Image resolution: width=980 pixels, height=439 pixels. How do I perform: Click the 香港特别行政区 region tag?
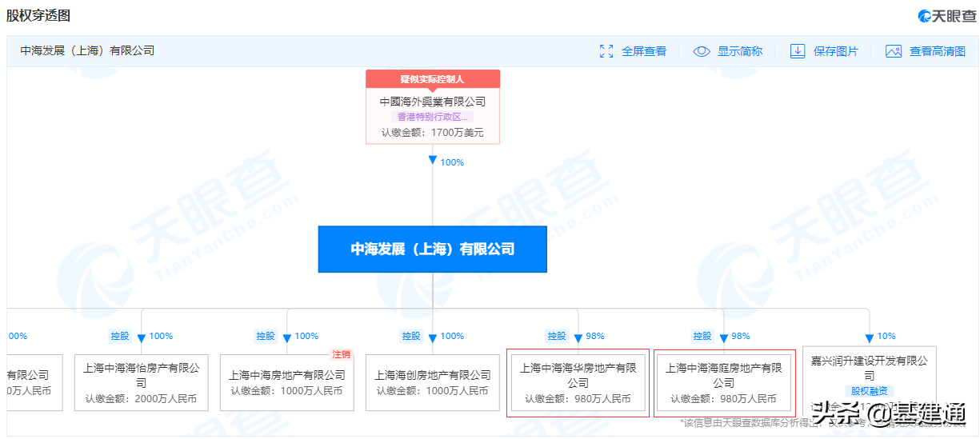click(x=432, y=117)
